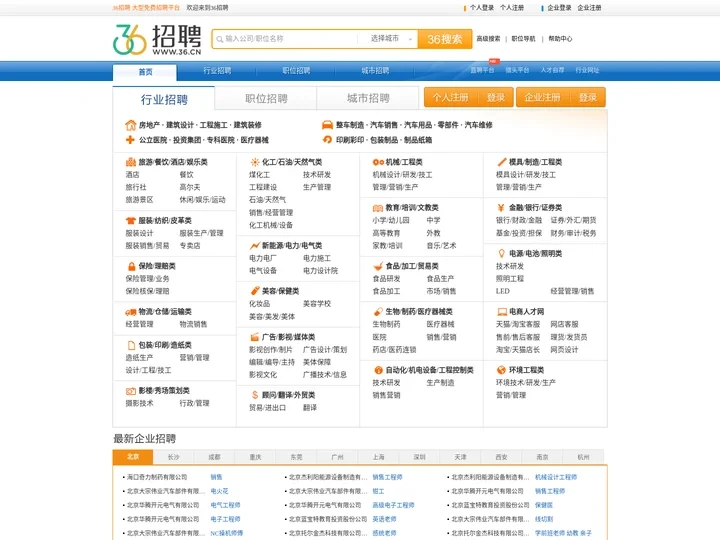Click the plus icon beside 公立医院

(x=130, y=140)
